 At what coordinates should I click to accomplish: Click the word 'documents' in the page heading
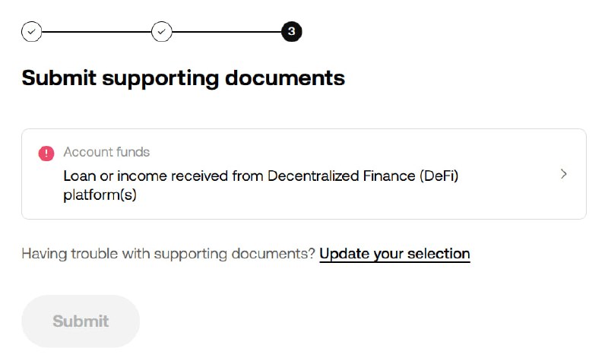click(285, 78)
